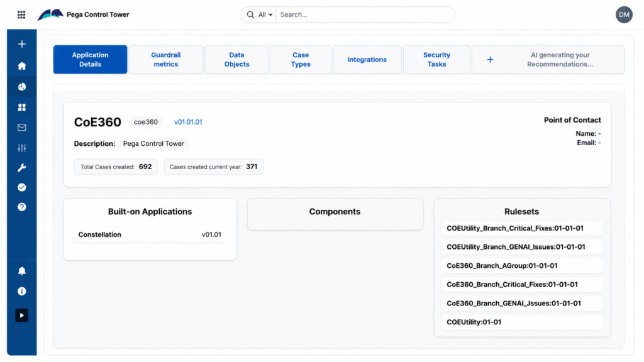This screenshot has height=362, width=644.
Task: Click the Built-on Applications heading
Action: pyautogui.click(x=150, y=211)
